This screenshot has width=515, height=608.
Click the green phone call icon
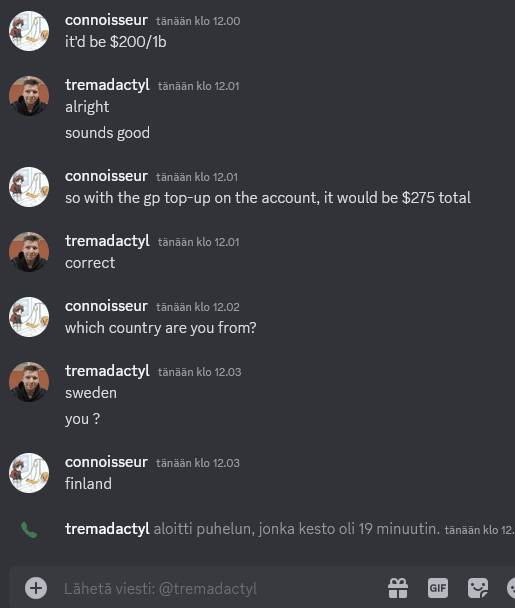click(29, 530)
